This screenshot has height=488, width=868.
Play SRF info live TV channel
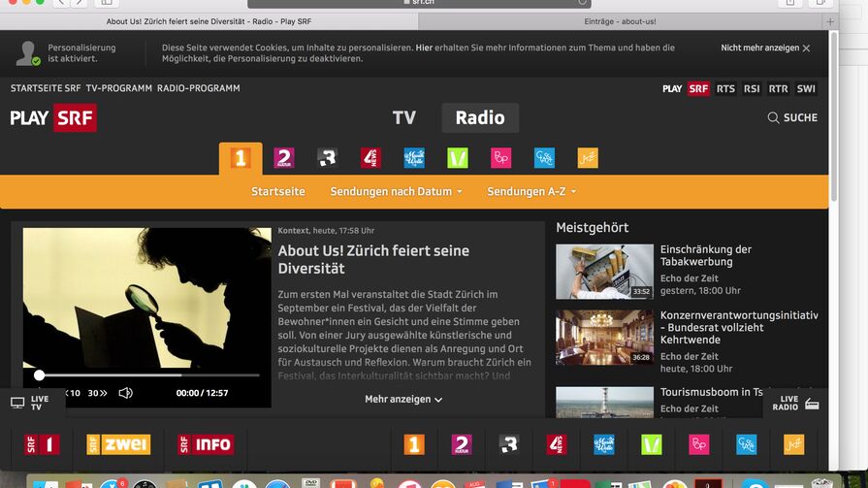tap(205, 444)
